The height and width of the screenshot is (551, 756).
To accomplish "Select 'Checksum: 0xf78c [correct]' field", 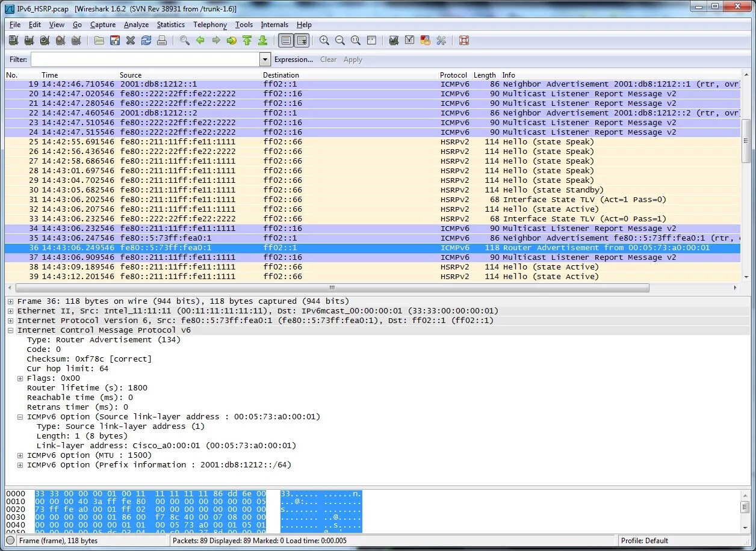I will coord(90,359).
